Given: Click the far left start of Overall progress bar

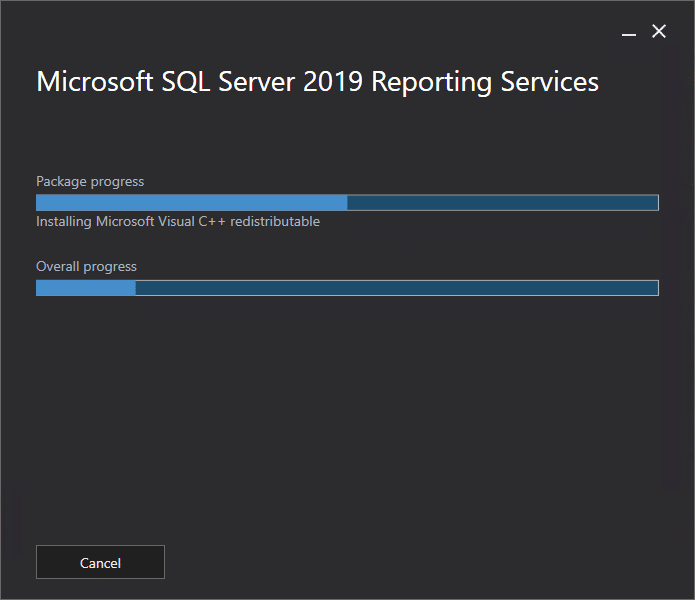Looking at the screenshot, I should click(40, 288).
